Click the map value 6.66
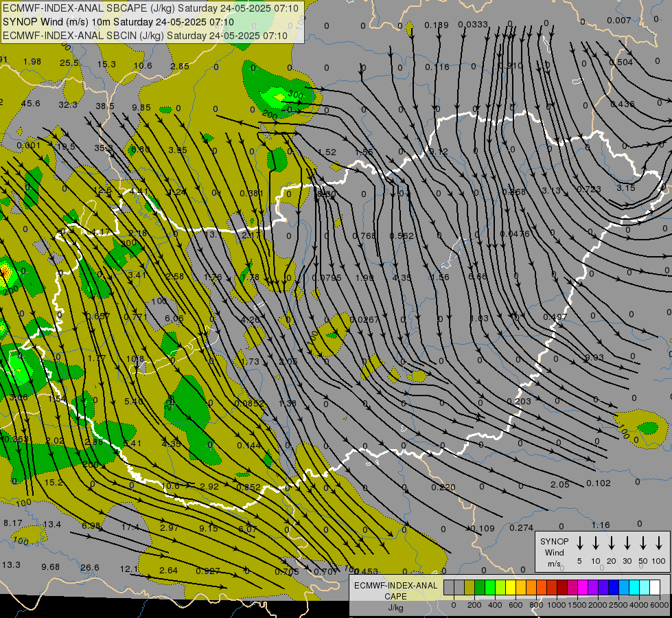 click(478, 276)
